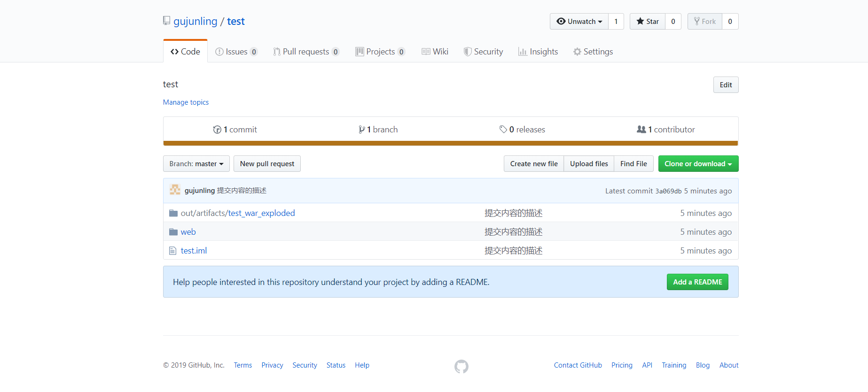The image size is (868, 392).
Task: Open the Insights tab
Action: pyautogui.click(x=538, y=52)
